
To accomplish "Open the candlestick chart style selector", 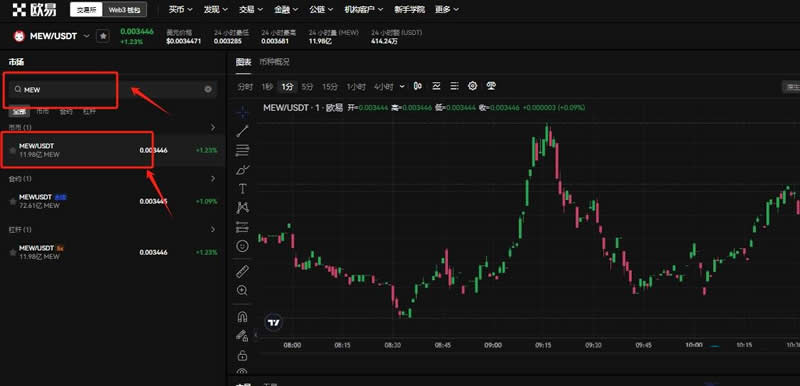I will pos(418,86).
